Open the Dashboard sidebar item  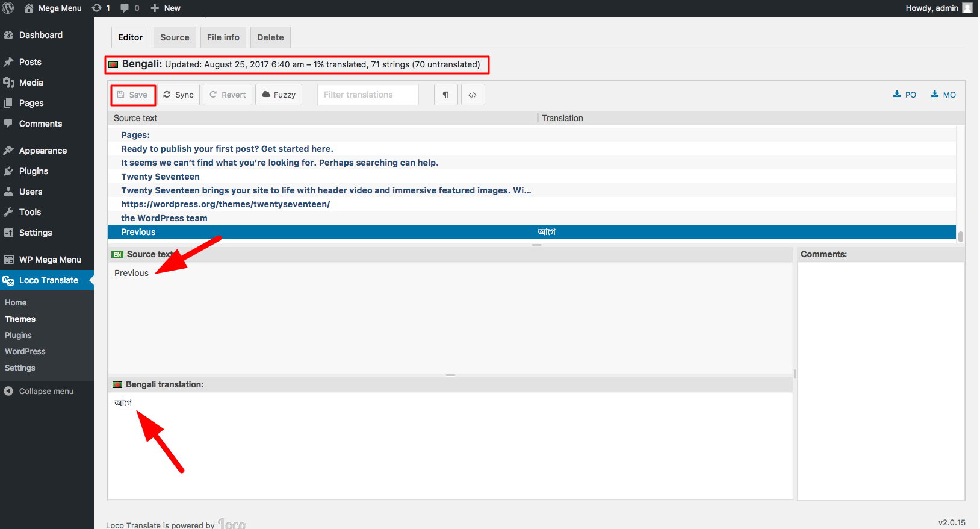pos(47,35)
